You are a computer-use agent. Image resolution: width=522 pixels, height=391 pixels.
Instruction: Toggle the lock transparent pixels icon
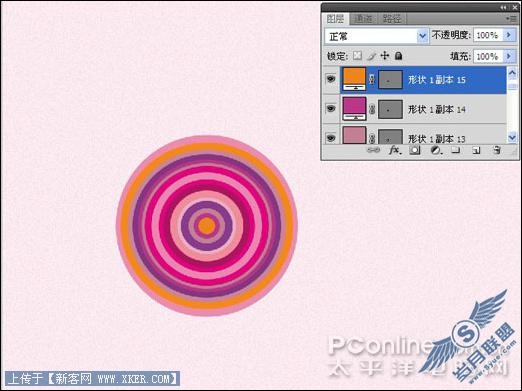357,56
